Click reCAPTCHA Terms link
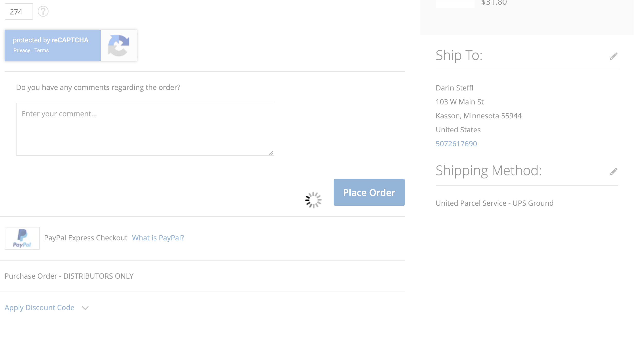644x351 pixels. click(42, 50)
